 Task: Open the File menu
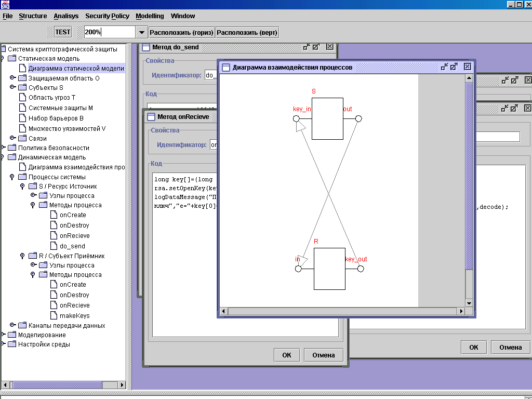click(x=7, y=16)
